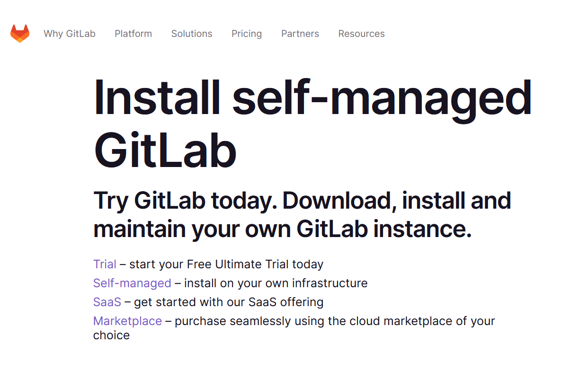Open the Partners navigation item

300,34
